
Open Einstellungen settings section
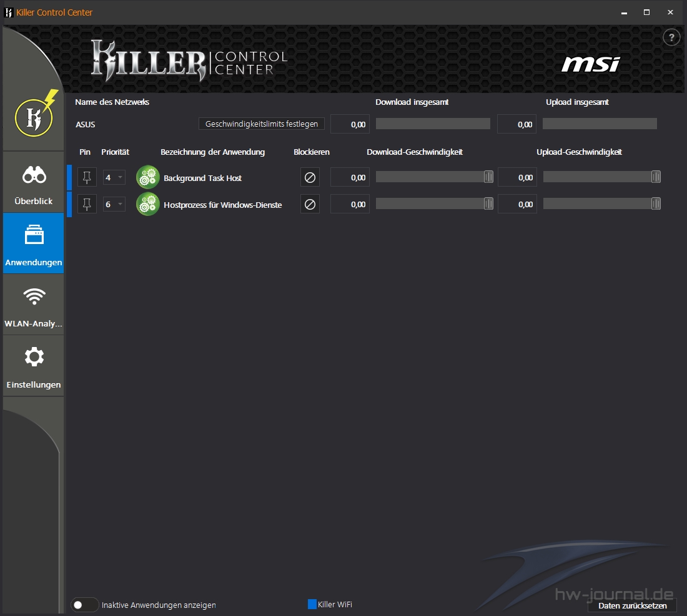pyautogui.click(x=34, y=366)
